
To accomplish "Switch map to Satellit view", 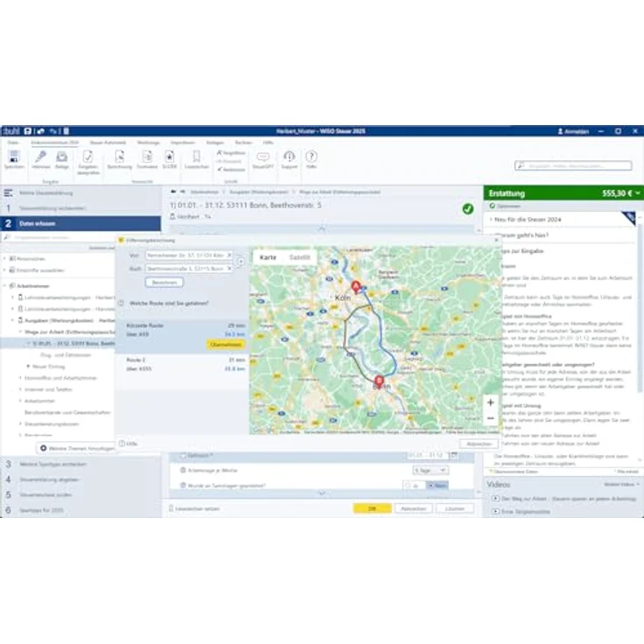I will [299, 257].
